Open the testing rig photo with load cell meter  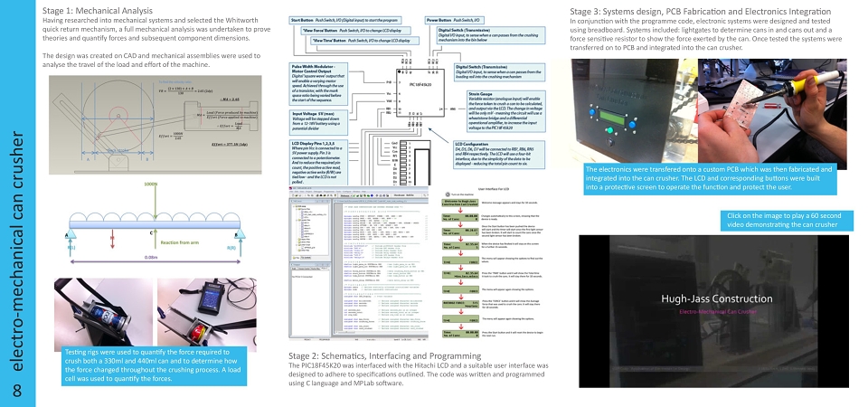click(x=207, y=315)
